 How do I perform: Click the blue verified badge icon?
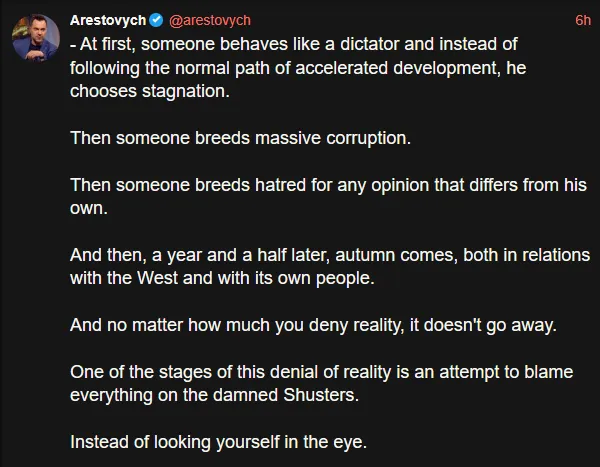click(157, 19)
